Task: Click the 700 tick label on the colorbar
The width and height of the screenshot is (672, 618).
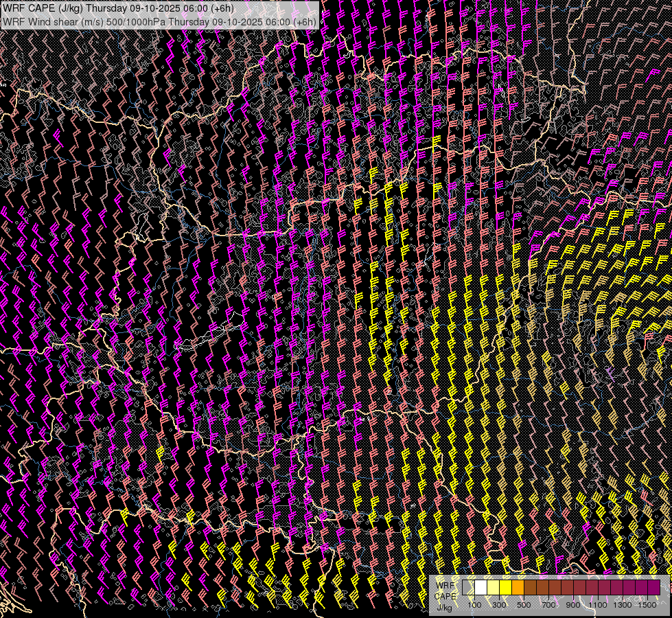Action: click(x=548, y=605)
